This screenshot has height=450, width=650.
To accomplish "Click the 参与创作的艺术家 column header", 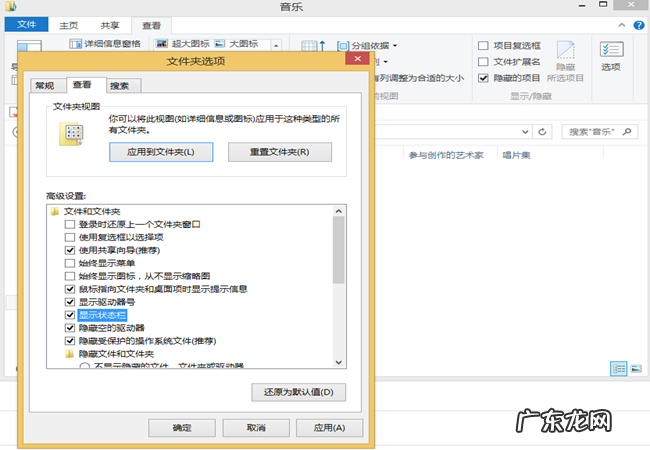I will (446, 155).
